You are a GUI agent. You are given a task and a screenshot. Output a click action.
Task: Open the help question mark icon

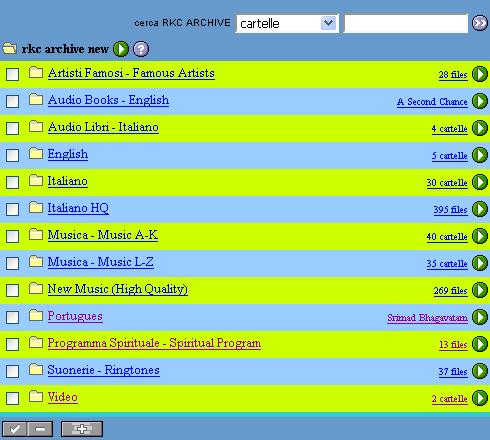click(x=141, y=49)
